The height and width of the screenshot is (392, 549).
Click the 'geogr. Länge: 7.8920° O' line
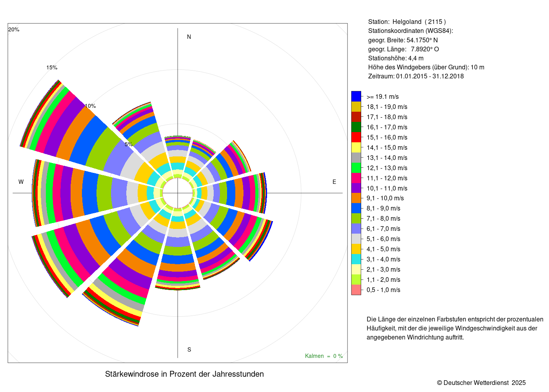[404, 49]
